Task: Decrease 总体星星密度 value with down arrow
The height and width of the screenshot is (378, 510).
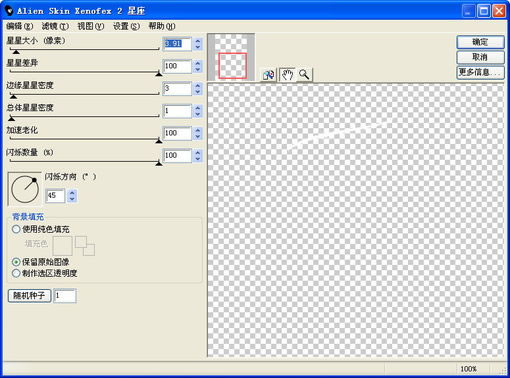Action: click(x=198, y=114)
